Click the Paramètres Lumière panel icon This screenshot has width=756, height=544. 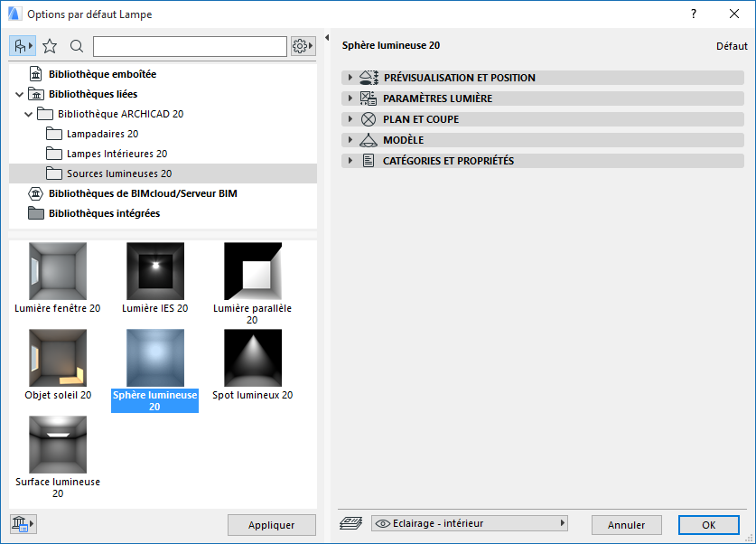pos(368,98)
